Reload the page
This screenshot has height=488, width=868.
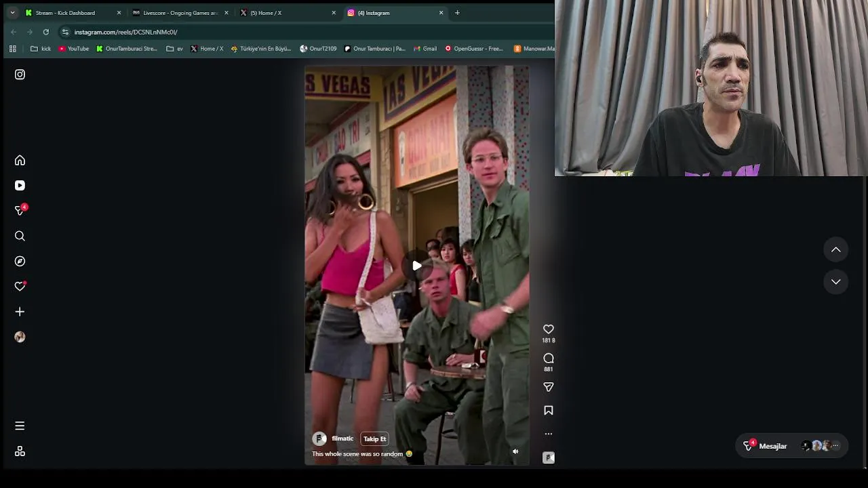pos(46,32)
